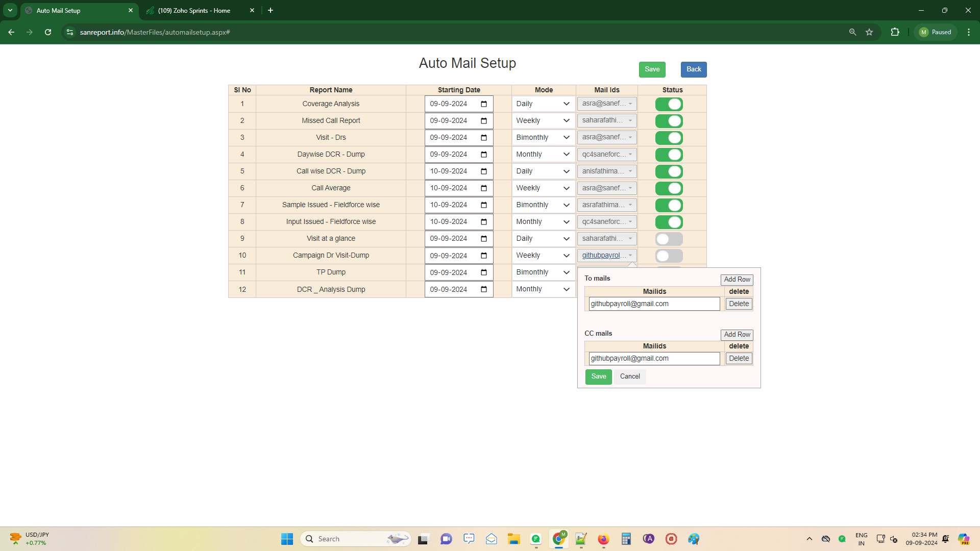Enable status toggle for Visit at a glance

pos(669,239)
